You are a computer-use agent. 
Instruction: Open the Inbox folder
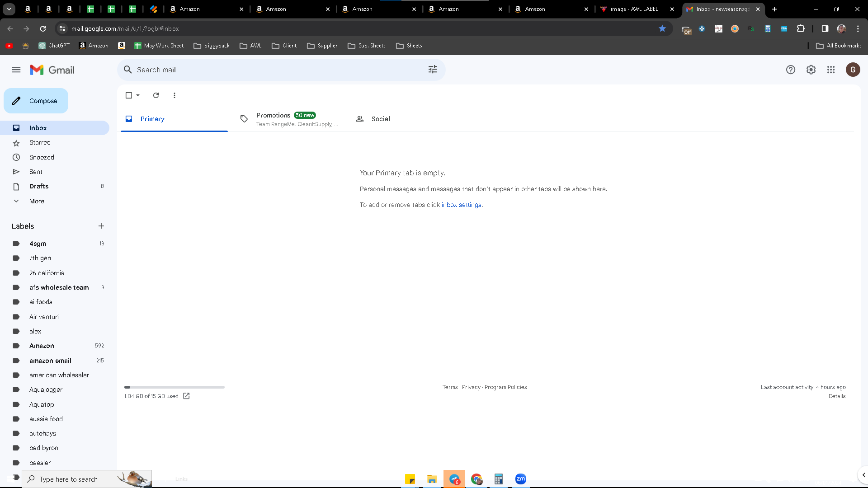[x=55, y=128]
